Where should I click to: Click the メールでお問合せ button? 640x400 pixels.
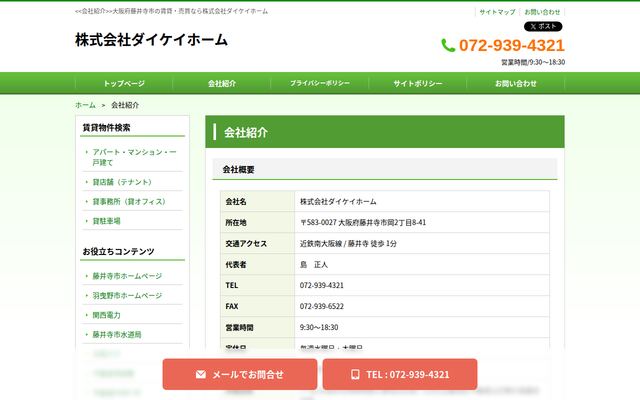pos(240,374)
